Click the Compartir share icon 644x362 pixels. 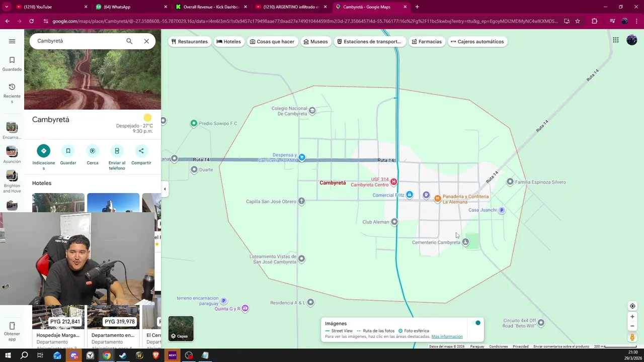click(x=141, y=151)
